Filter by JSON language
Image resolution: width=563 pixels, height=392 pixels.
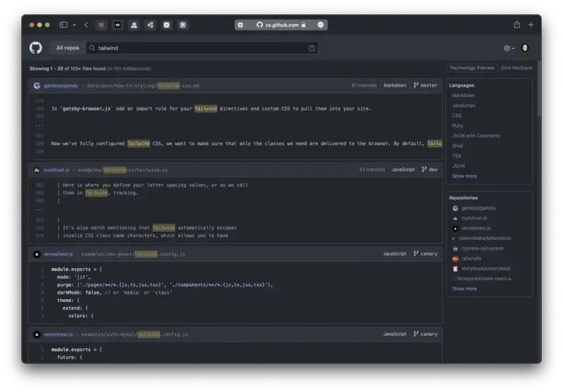[x=458, y=166]
